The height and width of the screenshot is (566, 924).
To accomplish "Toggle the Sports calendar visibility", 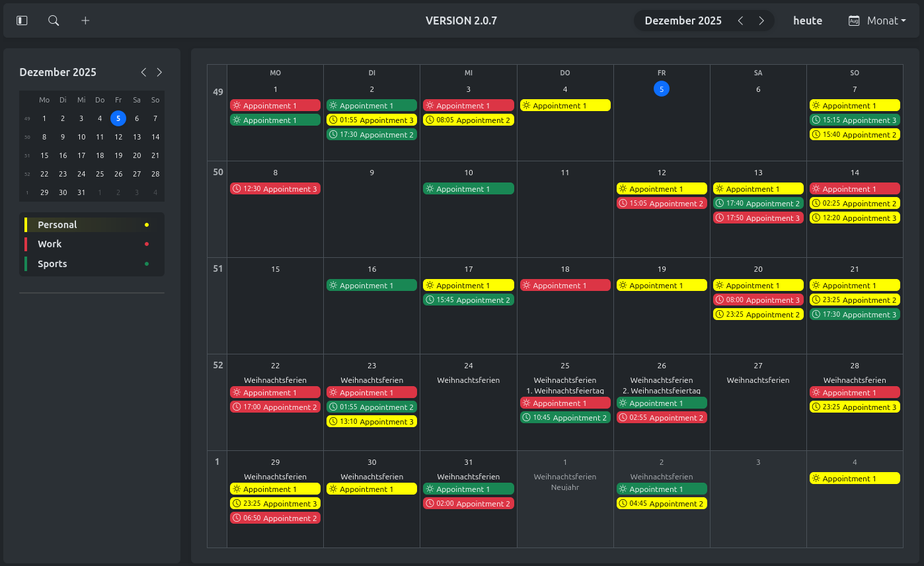I will [x=52, y=264].
